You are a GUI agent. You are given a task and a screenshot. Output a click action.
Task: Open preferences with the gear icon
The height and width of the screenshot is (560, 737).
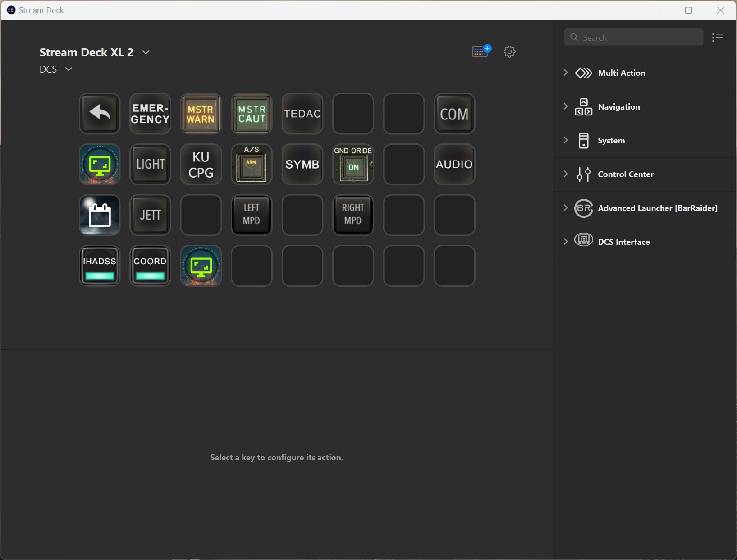click(x=509, y=51)
